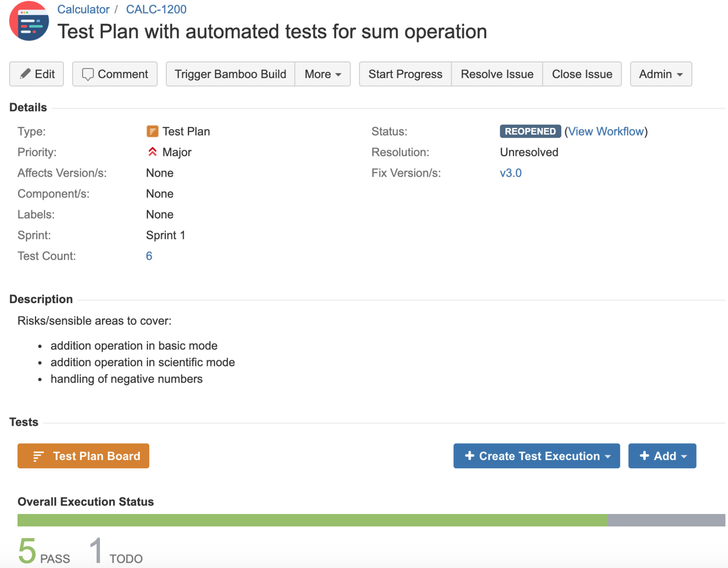728x568 pixels.
Task: Expand the Create Test Execution dropdown arrow
Action: pyautogui.click(x=608, y=456)
